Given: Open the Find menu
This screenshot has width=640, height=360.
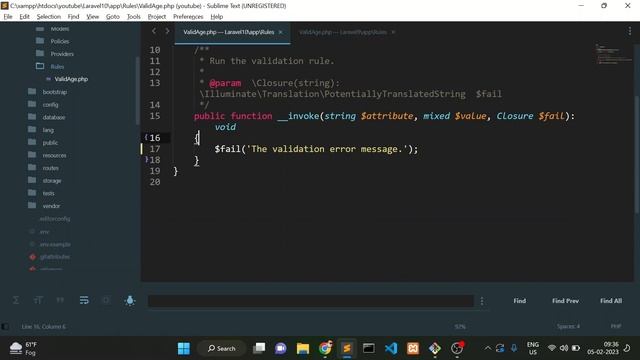Looking at the screenshot, I should pyautogui.click(x=73, y=17).
